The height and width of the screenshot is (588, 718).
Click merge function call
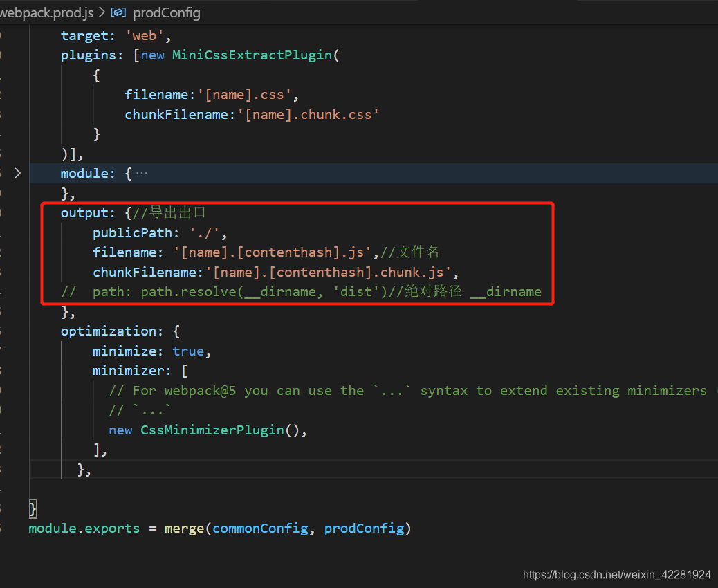(x=184, y=529)
